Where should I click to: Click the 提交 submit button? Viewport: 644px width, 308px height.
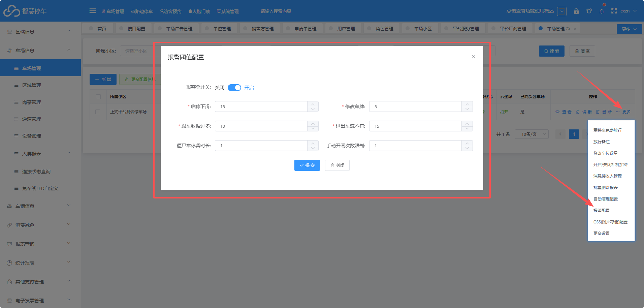click(x=307, y=165)
